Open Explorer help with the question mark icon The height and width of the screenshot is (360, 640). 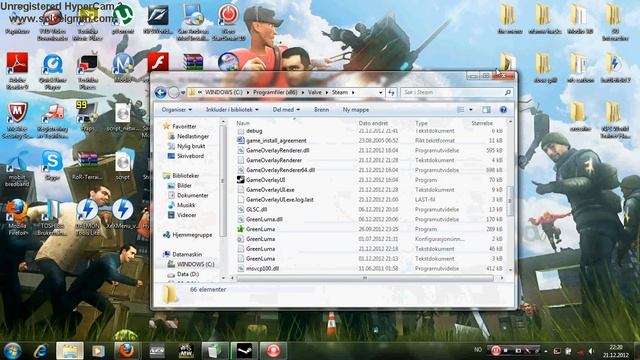point(503,110)
